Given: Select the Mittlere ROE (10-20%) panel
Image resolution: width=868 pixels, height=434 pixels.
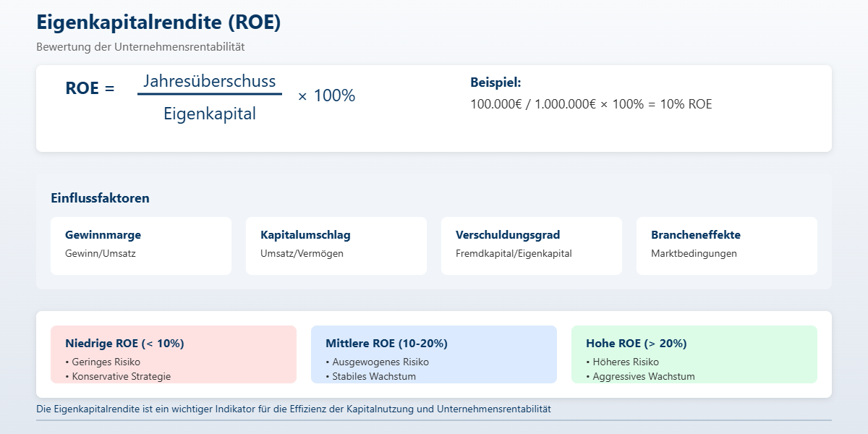Looking at the screenshot, I should click(x=434, y=354).
